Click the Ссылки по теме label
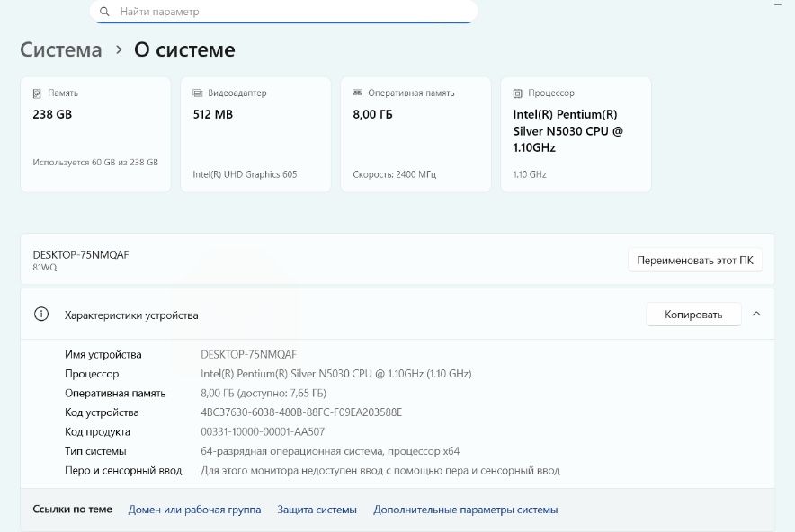 pyautogui.click(x=73, y=510)
